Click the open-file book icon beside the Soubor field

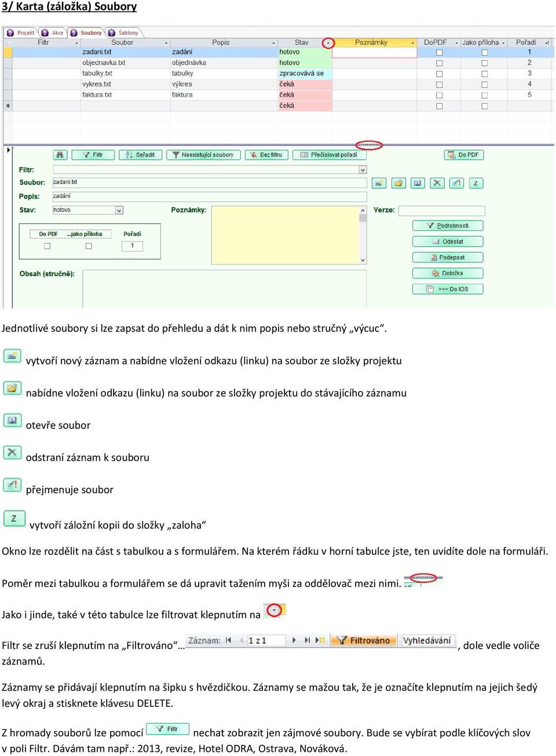tap(418, 183)
